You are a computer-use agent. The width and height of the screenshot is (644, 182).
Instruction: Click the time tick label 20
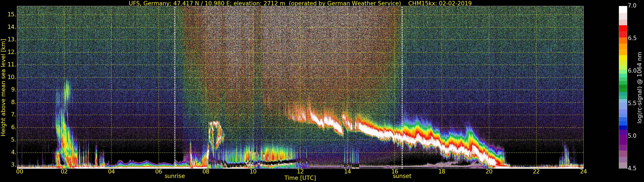pyautogui.click(x=489, y=171)
